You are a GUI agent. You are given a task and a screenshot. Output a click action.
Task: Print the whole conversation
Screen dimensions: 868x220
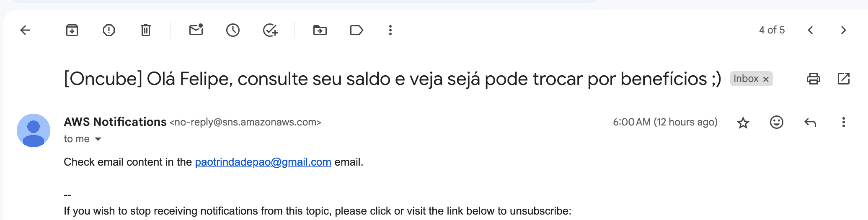(x=814, y=79)
